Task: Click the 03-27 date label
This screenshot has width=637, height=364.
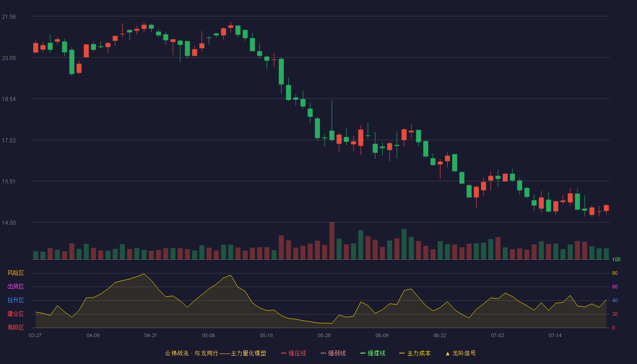Action: click(35, 335)
